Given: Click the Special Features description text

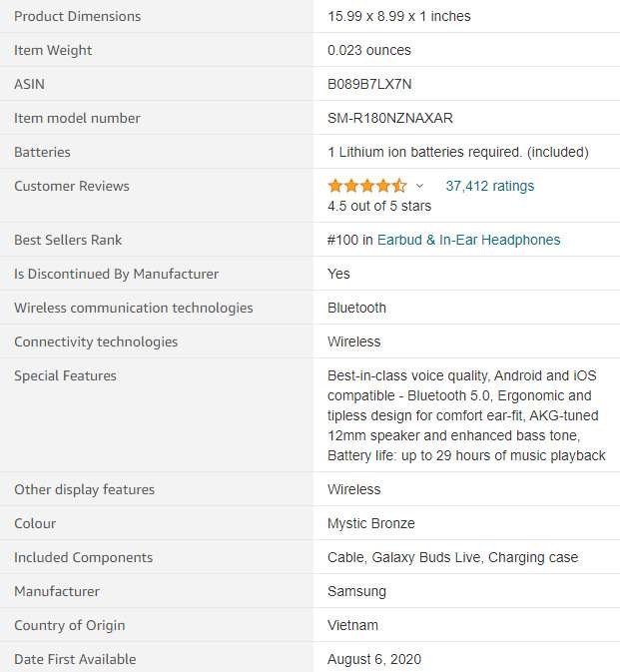Looking at the screenshot, I should click(x=466, y=415).
